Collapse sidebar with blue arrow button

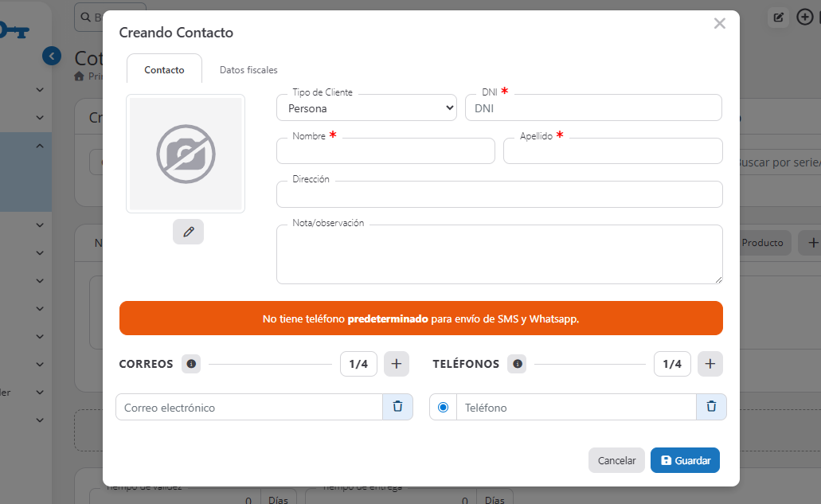51,56
